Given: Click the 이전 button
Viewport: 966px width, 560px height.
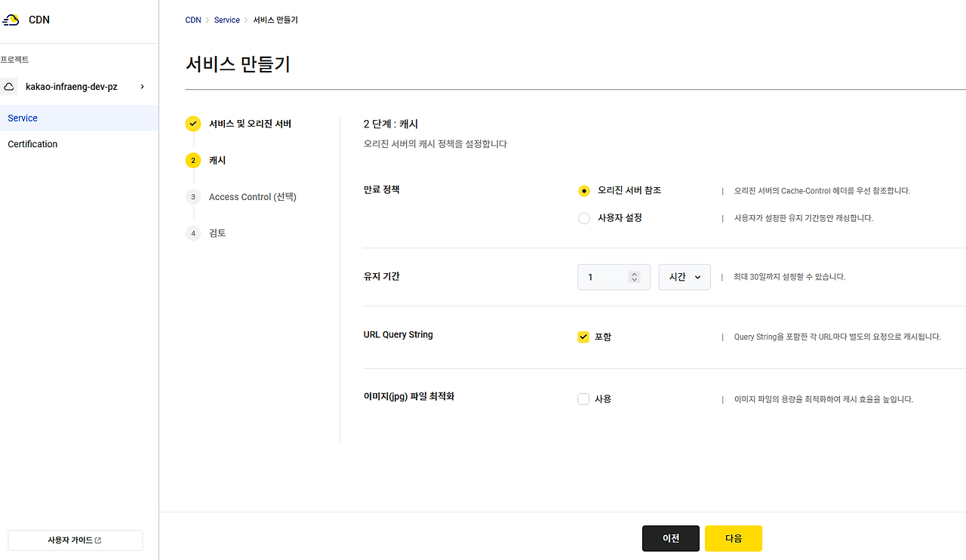Looking at the screenshot, I should [670, 538].
